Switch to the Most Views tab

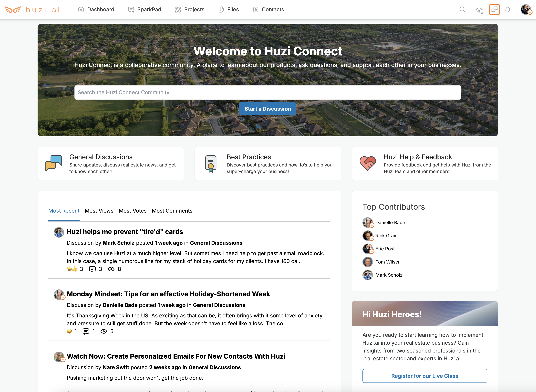pyautogui.click(x=99, y=211)
